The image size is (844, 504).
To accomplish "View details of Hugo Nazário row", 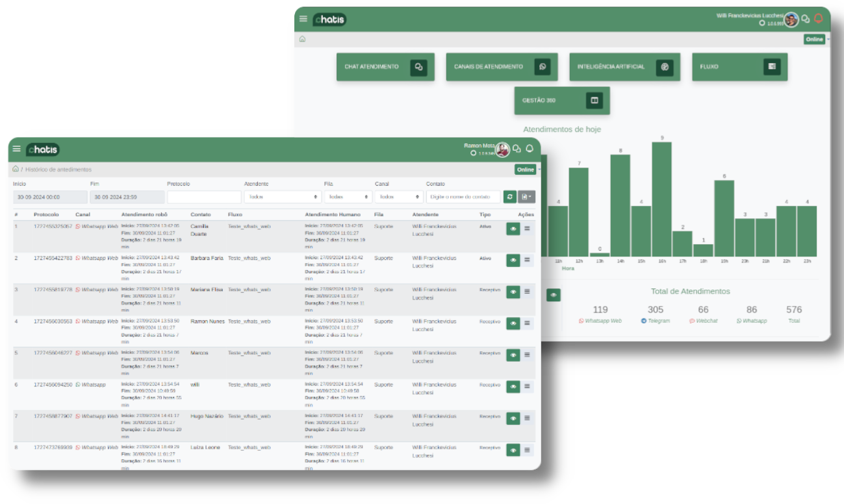I will click(x=513, y=418).
